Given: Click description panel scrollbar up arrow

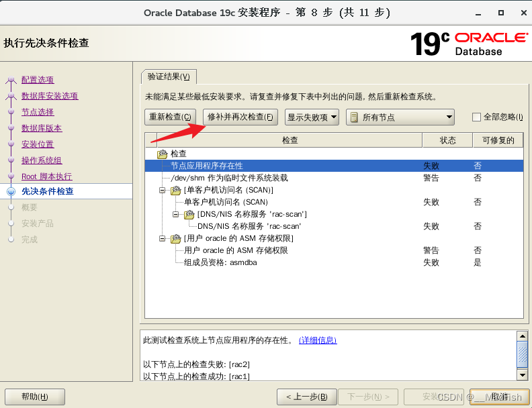Looking at the screenshot, I should coord(522,336).
